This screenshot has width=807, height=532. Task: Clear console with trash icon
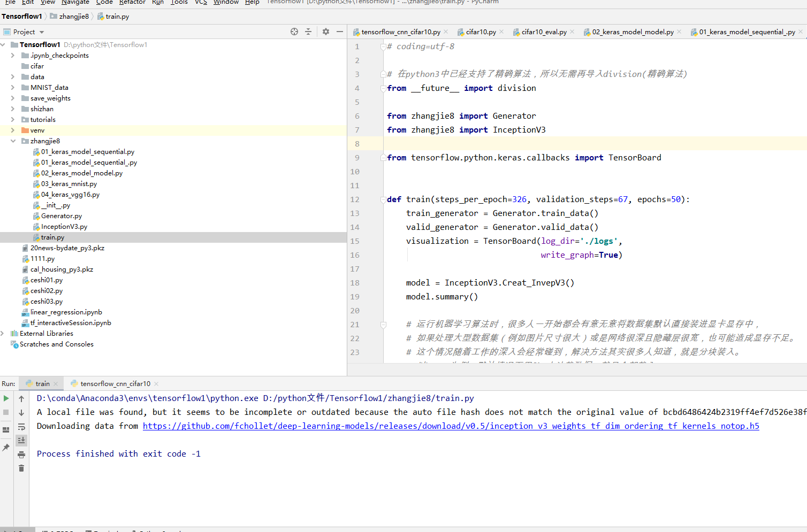coord(21,468)
